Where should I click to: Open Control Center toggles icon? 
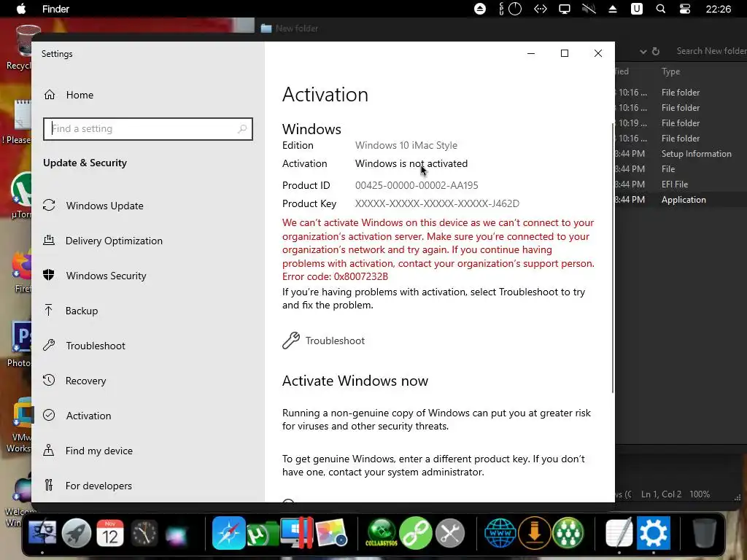pyautogui.click(x=684, y=9)
